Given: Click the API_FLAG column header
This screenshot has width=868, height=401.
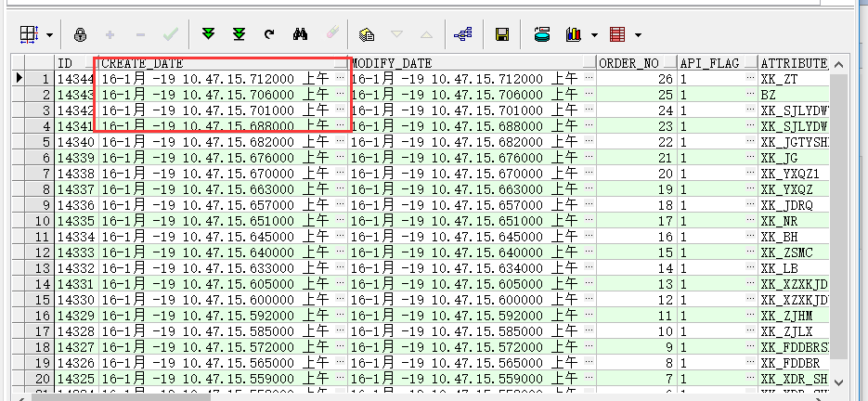Looking at the screenshot, I should (x=718, y=63).
